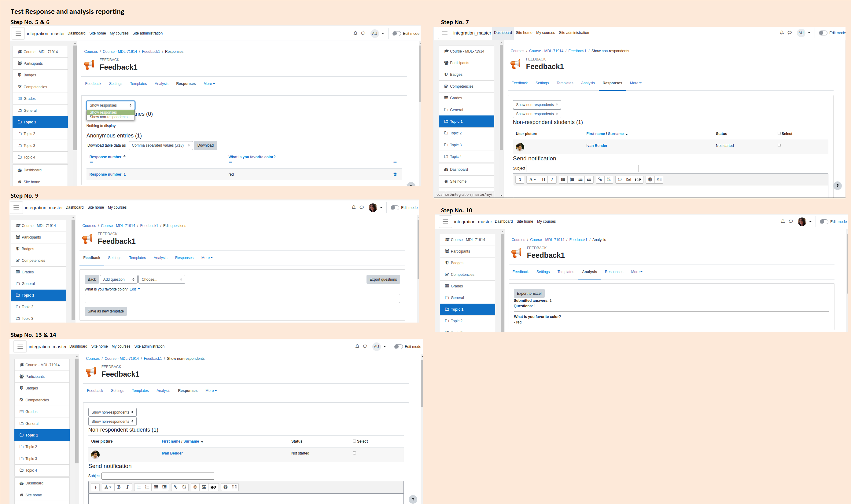Screen dimensions: 851x504
Task: Toggle Edit mode in the Step 10 panel
Action: 824,222
